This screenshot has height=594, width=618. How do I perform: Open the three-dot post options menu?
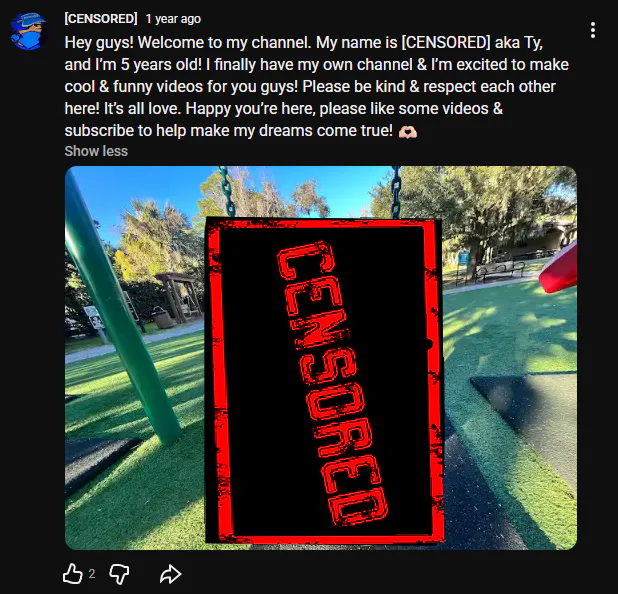(x=593, y=30)
